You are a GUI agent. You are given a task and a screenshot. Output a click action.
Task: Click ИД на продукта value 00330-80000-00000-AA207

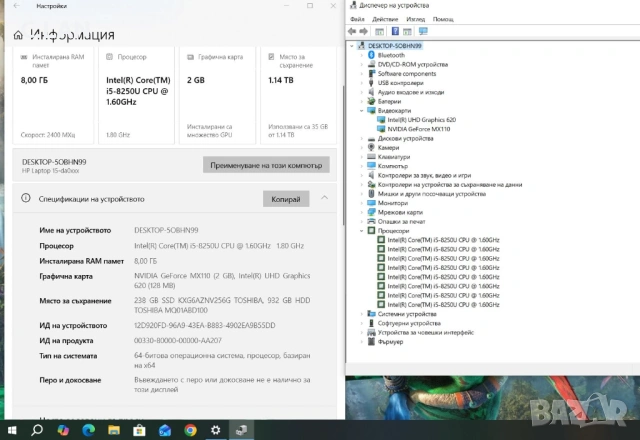click(178, 340)
